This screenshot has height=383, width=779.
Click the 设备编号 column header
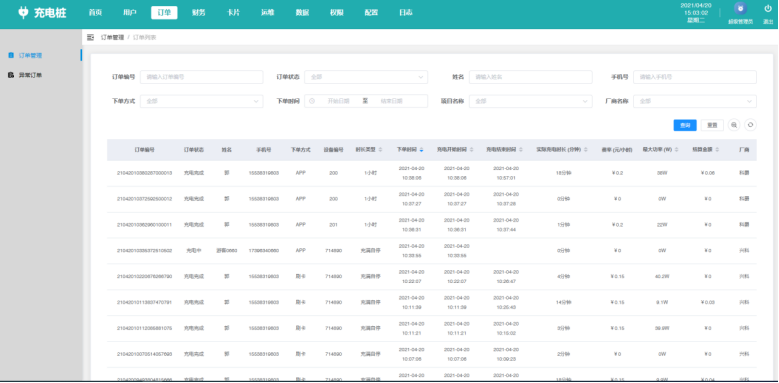tap(333, 150)
